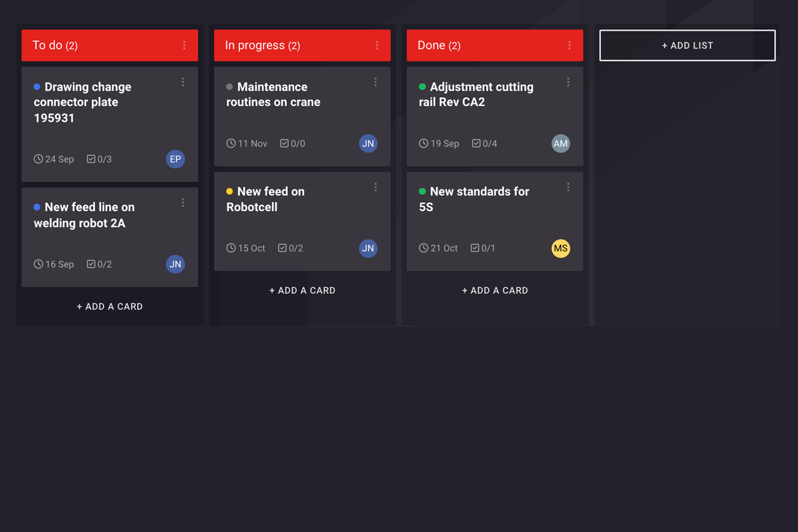The width and height of the screenshot is (798, 532).
Task: Click the clock icon beside 11 Nov
Action: (x=231, y=144)
